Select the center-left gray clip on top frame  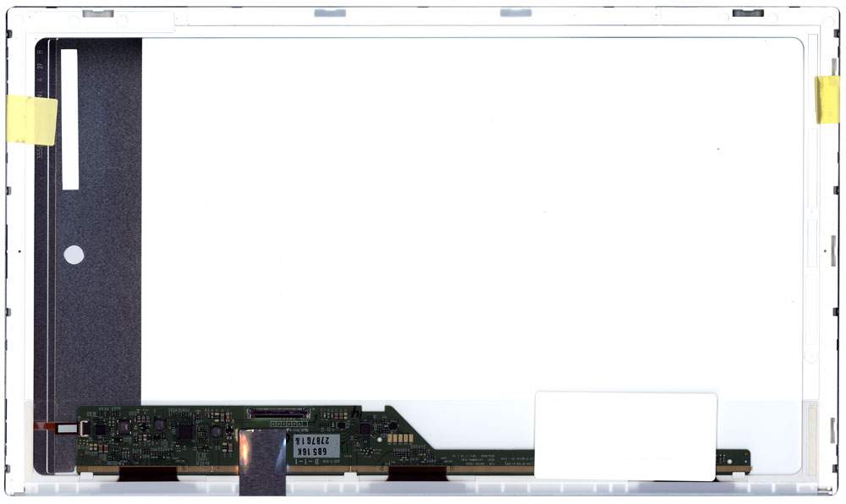(x=330, y=13)
